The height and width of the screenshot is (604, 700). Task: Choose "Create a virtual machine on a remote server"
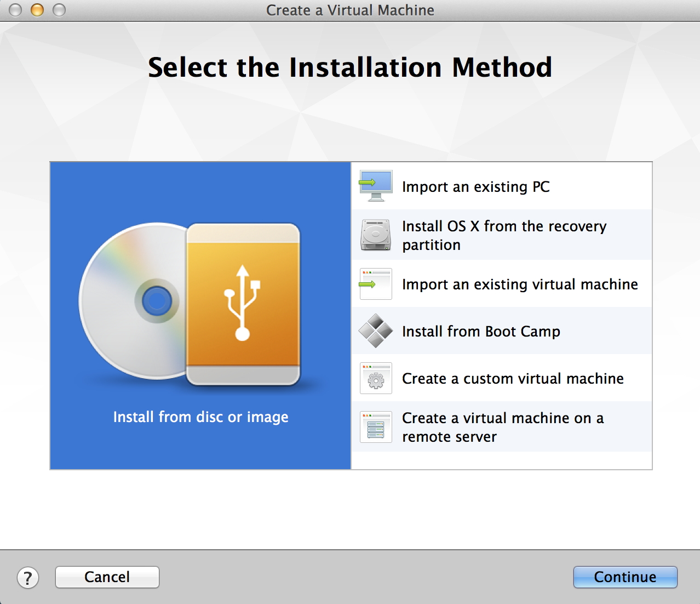[x=503, y=426]
